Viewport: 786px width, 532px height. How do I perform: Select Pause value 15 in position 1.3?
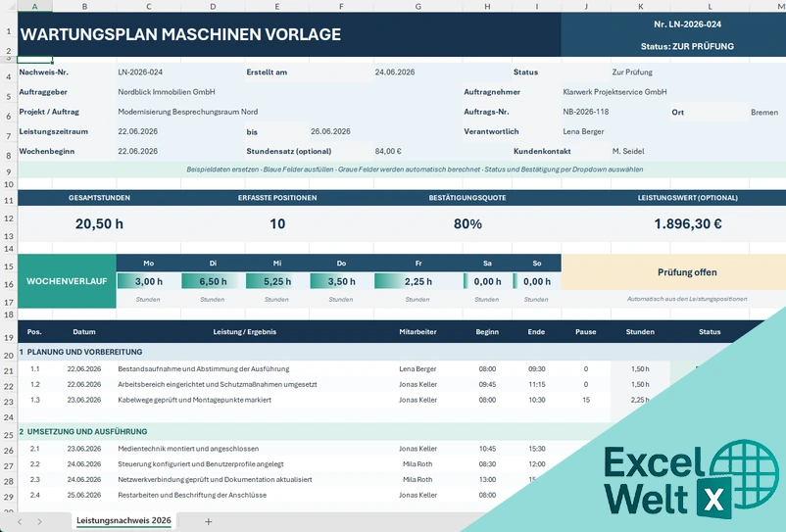[x=586, y=400]
